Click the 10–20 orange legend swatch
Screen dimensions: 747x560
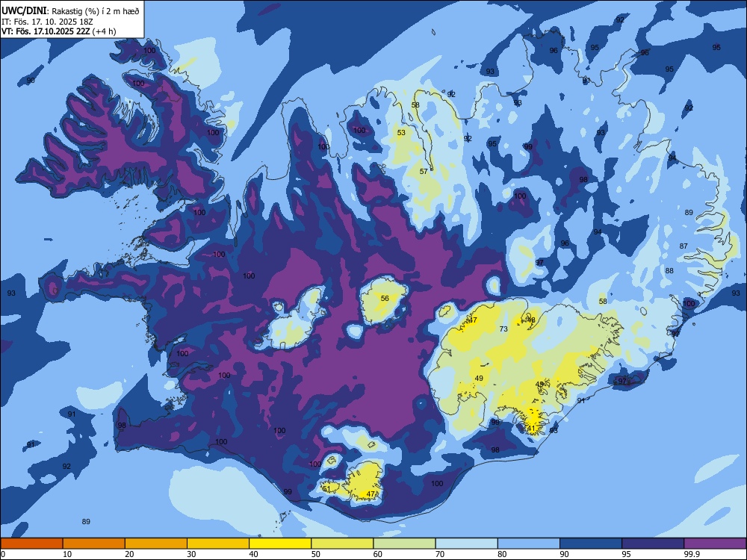pos(94,544)
